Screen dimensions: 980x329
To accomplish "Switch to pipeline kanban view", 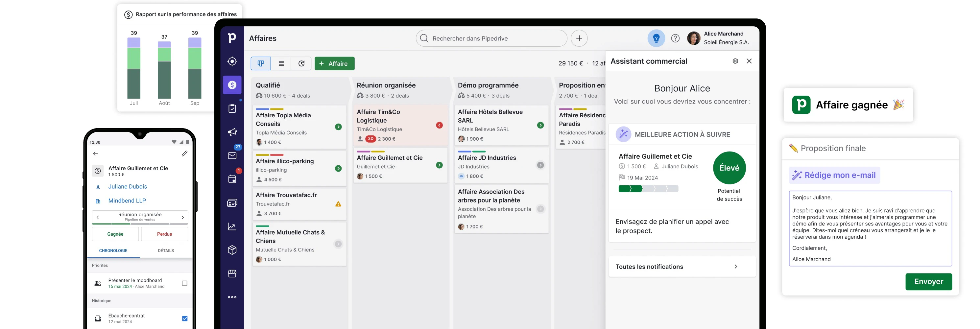I will (261, 63).
